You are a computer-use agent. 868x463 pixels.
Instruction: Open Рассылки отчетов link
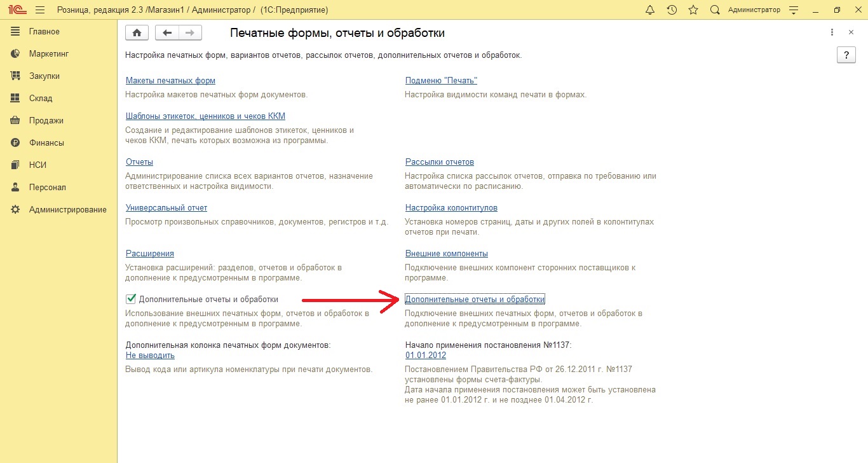click(x=440, y=162)
